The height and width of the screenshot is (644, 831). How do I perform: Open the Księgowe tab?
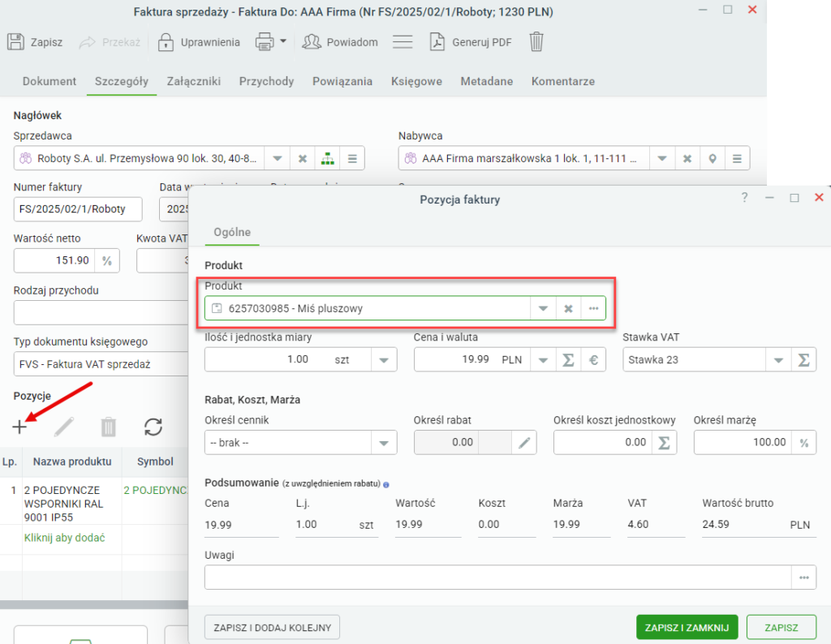click(416, 81)
